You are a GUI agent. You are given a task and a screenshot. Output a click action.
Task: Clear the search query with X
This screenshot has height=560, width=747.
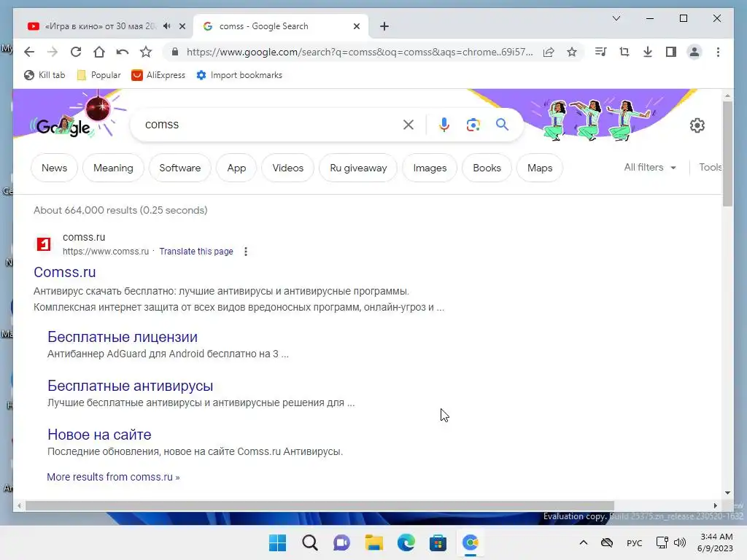click(x=409, y=125)
